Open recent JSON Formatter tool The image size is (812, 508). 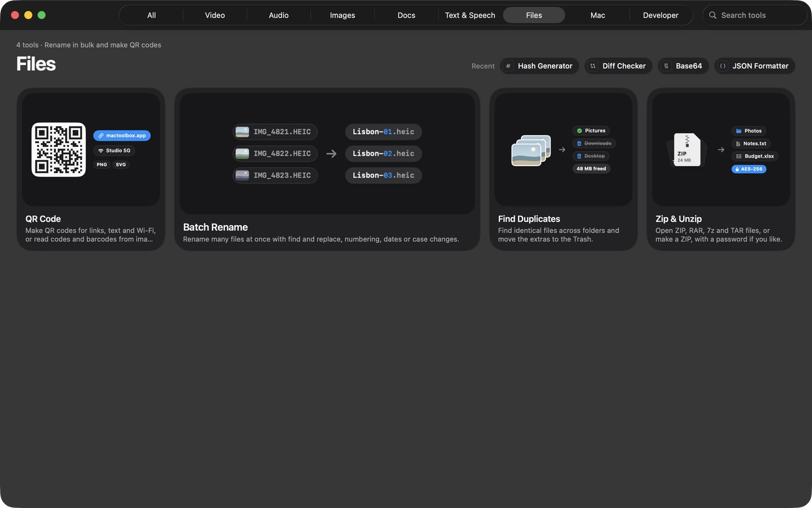pyautogui.click(x=755, y=66)
